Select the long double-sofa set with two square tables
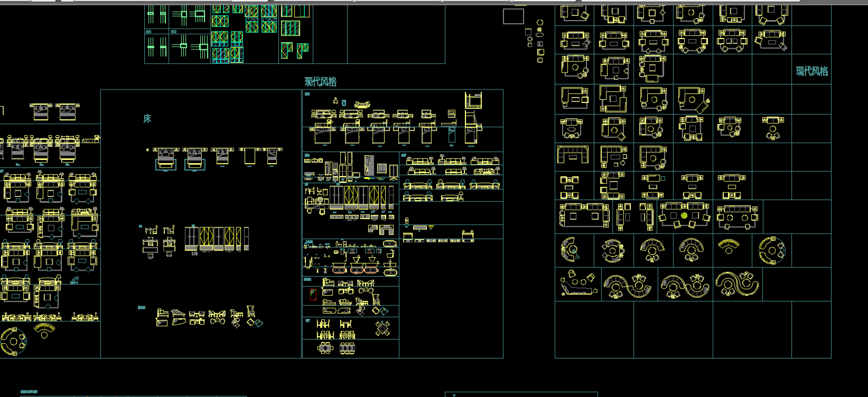Viewport: 868px width, 397px height. [584, 215]
